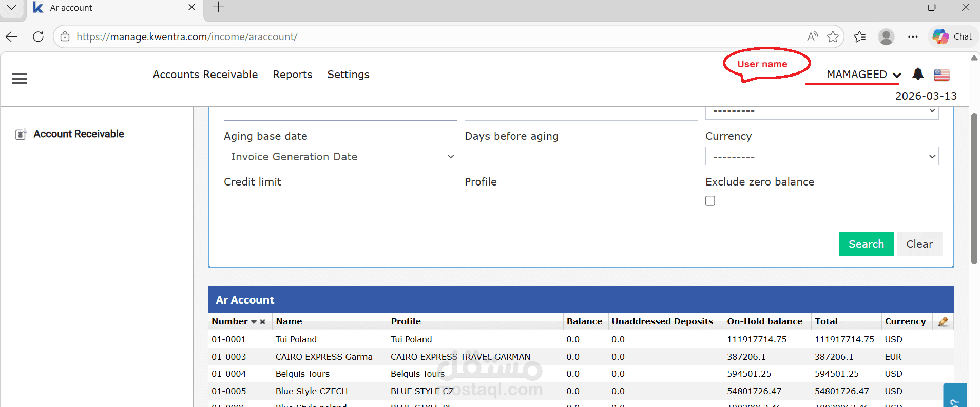
Task: Click the green Search button
Action: (866, 244)
